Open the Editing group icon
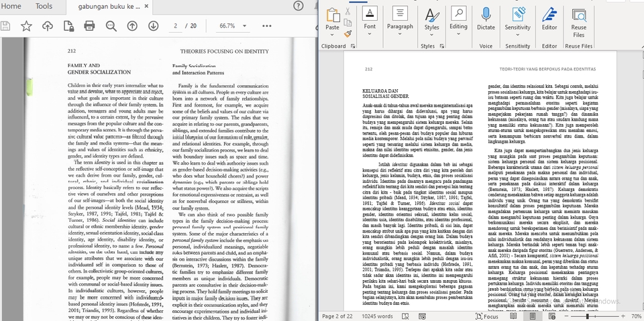 tap(458, 13)
